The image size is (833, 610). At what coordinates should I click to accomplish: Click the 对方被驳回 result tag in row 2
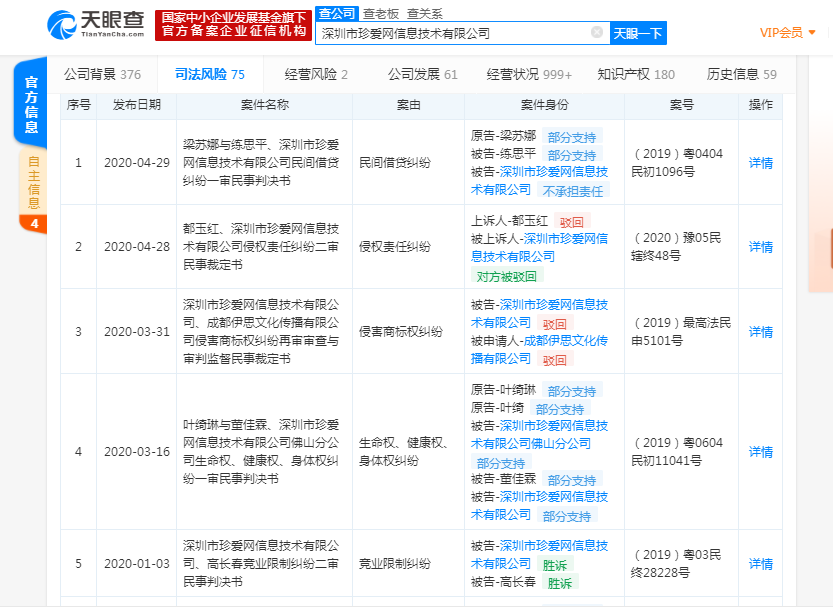(x=506, y=276)
